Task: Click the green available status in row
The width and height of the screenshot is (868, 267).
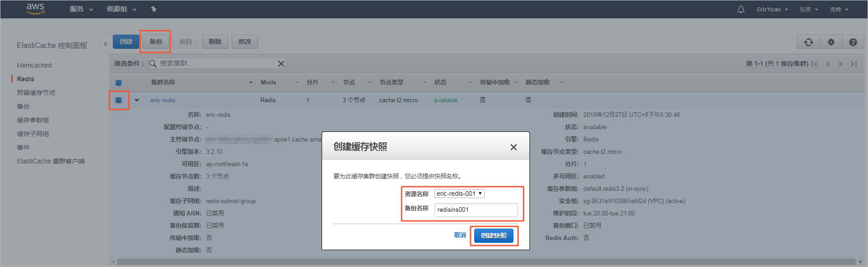Action: [445, 100]
